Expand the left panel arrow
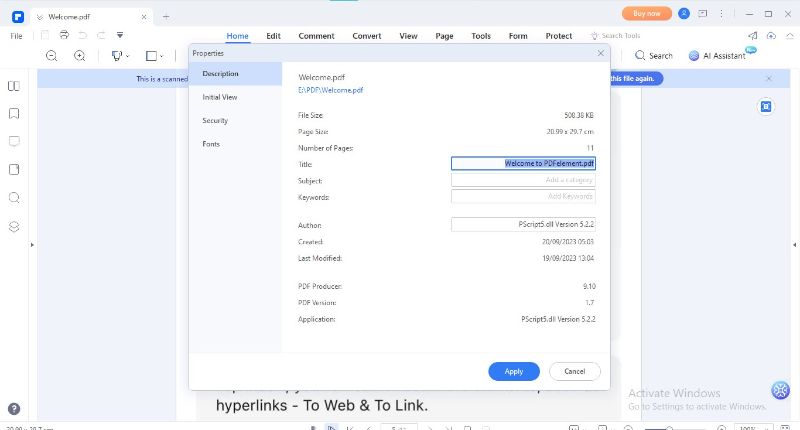This screenshot has width=800, height=430. point(32,245)
